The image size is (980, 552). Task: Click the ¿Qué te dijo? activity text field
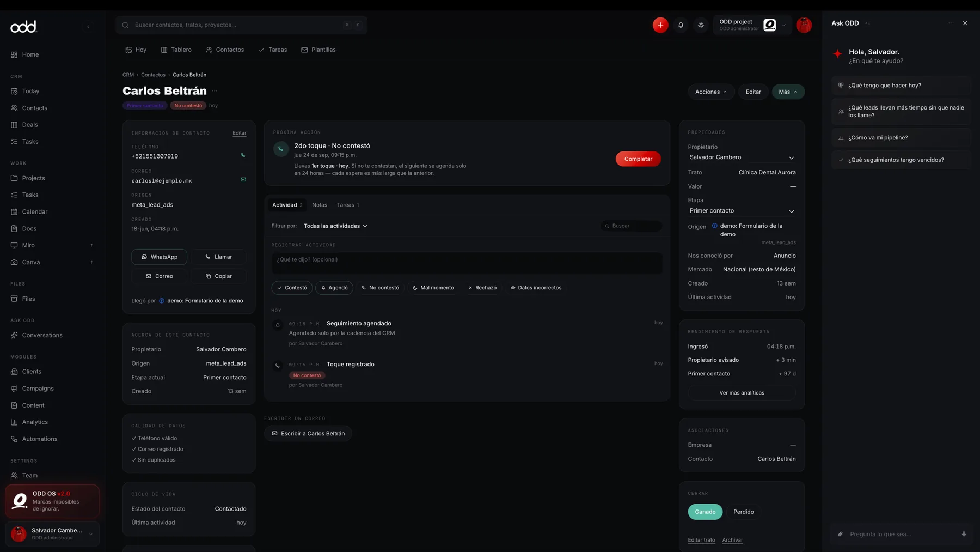point(467,263)
